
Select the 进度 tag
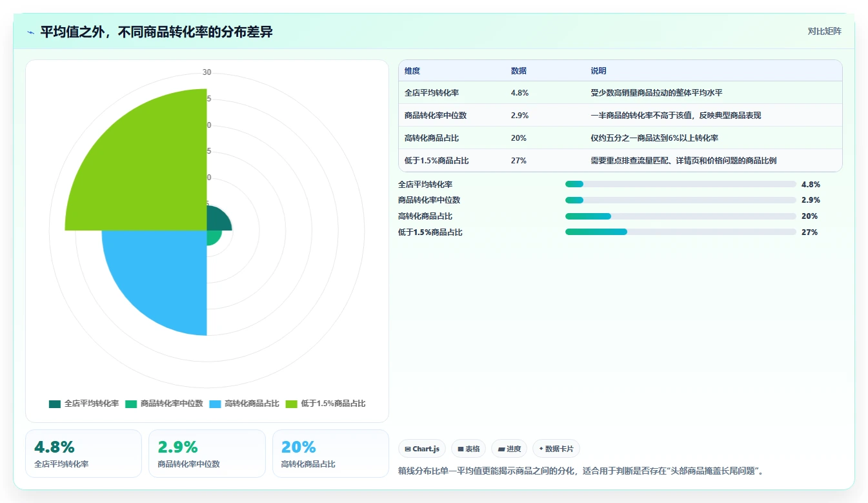point(509,449)
